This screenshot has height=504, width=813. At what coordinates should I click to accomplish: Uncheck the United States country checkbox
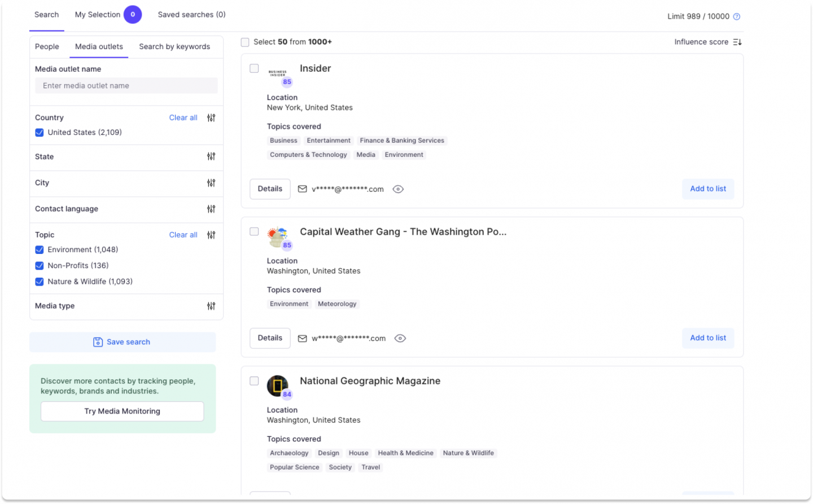coord(40,133)
